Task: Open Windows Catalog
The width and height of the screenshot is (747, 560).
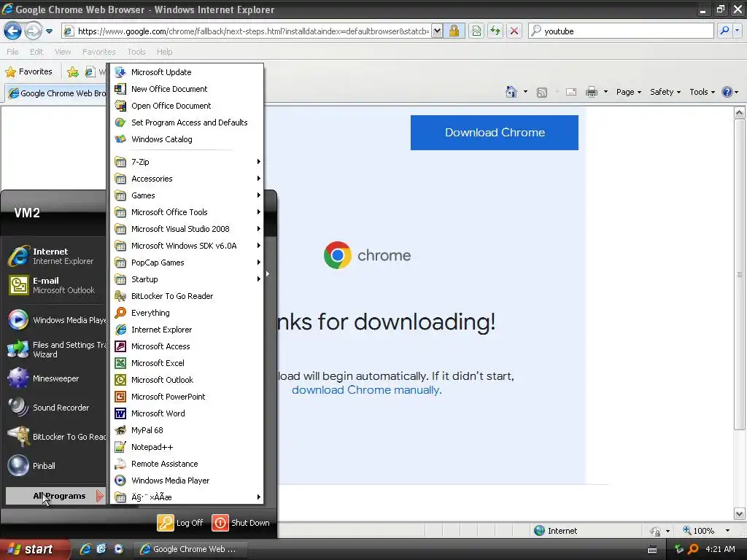Action: point(187,139)
